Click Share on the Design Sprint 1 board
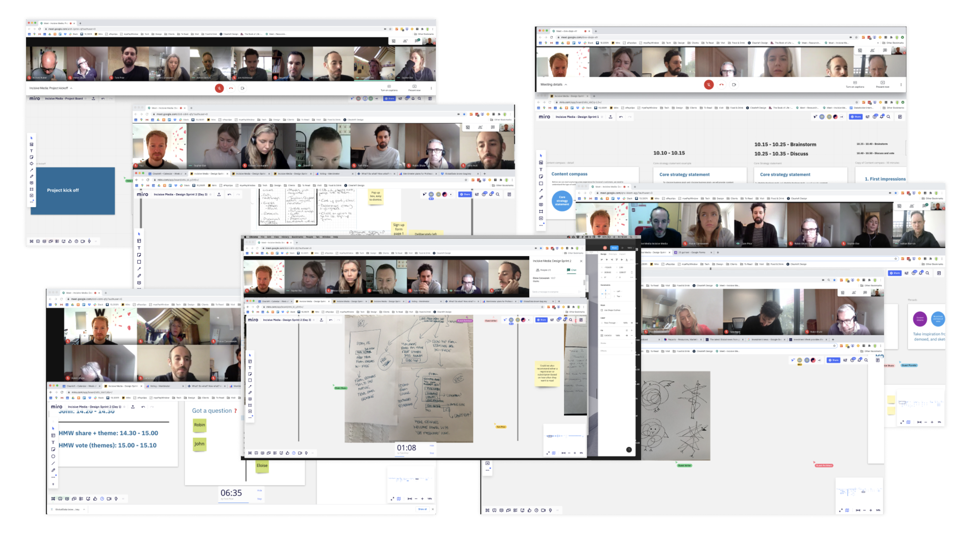Viewport: 980px width, 551px height. pyautogui.click(x=855, y=117)
